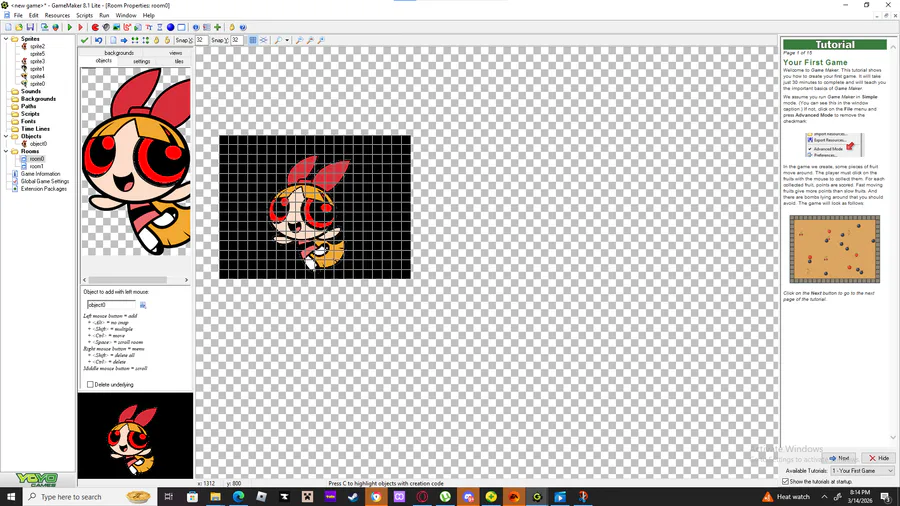The width and height of the screenshot is (900, 506).
Task: Open File Explorer from the taskbar
Action: [x=215, y=496]
